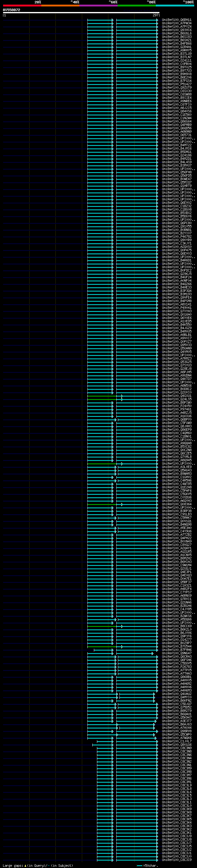Select label UniRef100_C4R5H6

coord(177,481)
